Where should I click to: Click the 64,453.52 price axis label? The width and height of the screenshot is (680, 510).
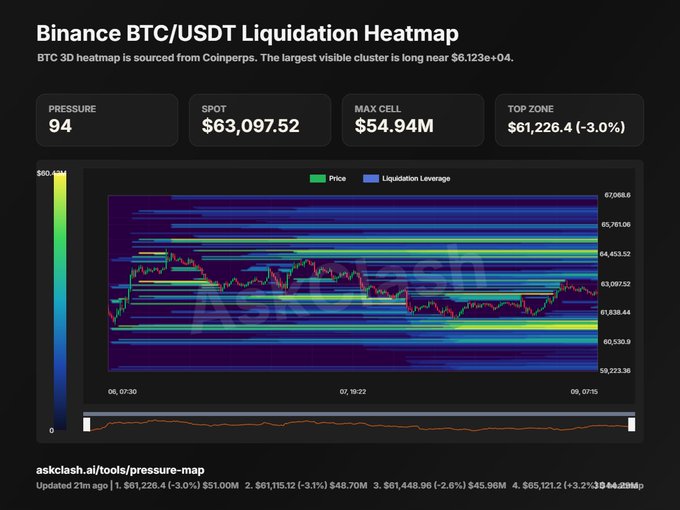tap(615, 254)
